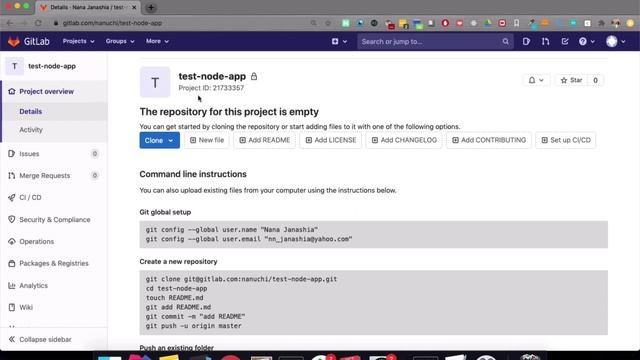Open the Projects menu
This screenshot has height=360, width=640.
pos(78,41)
